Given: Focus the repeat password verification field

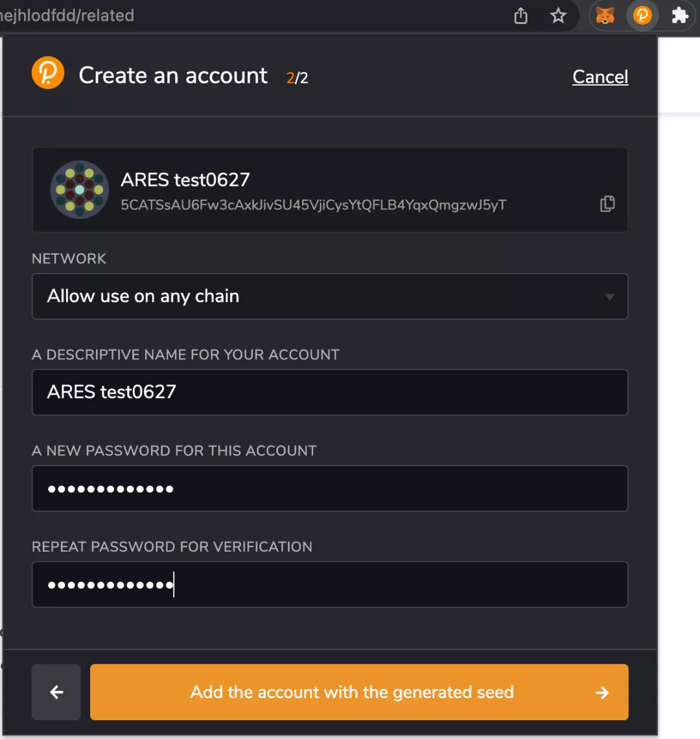Looking at the screenshot, I should [x=330, y=585].
